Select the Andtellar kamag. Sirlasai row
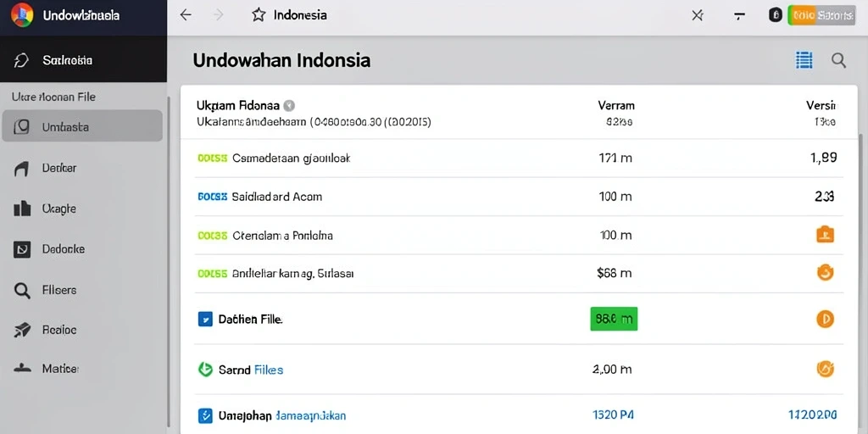This screenshot has width=868, height=434. [x=519, y=274]
